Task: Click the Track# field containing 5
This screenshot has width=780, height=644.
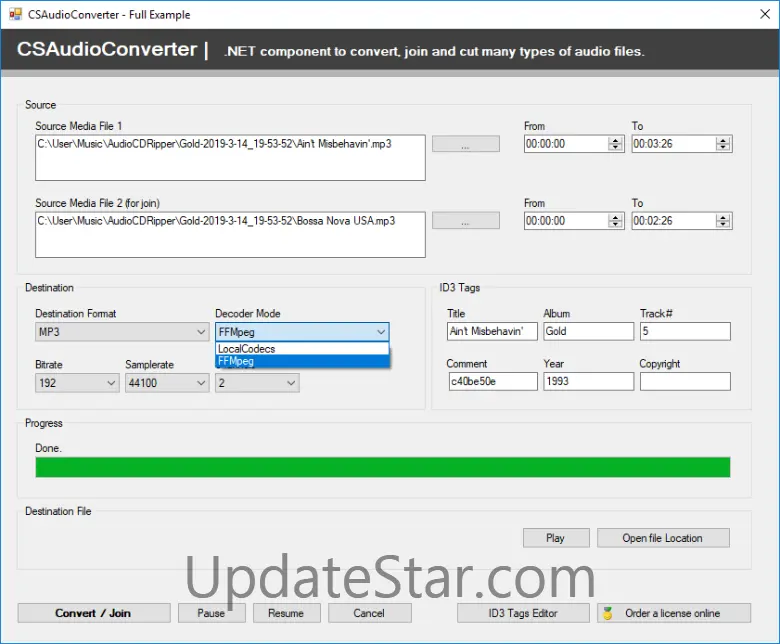Action: (685, 331)
